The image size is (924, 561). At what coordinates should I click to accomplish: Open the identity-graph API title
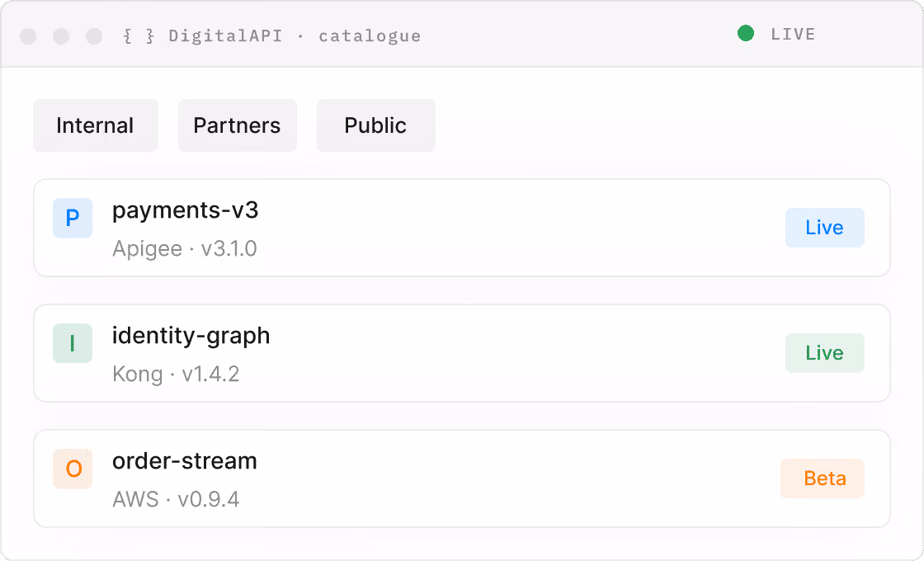191,336
